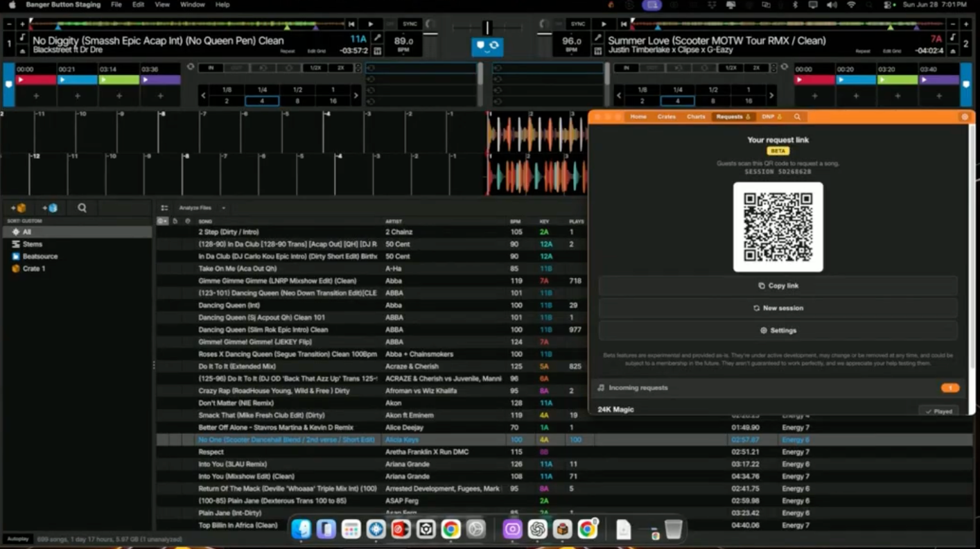Select the Beatsource library item
The image size is (980, 549).
(x=40, y=256)
